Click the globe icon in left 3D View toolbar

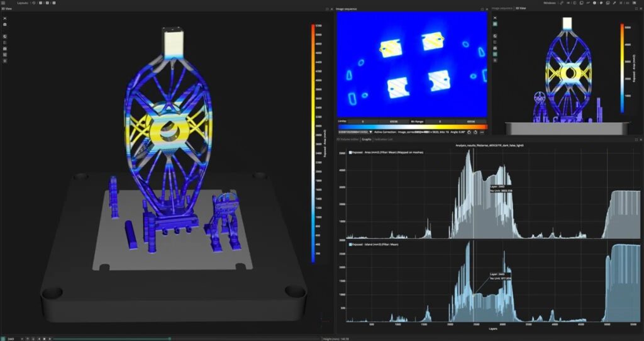[4, 36]
